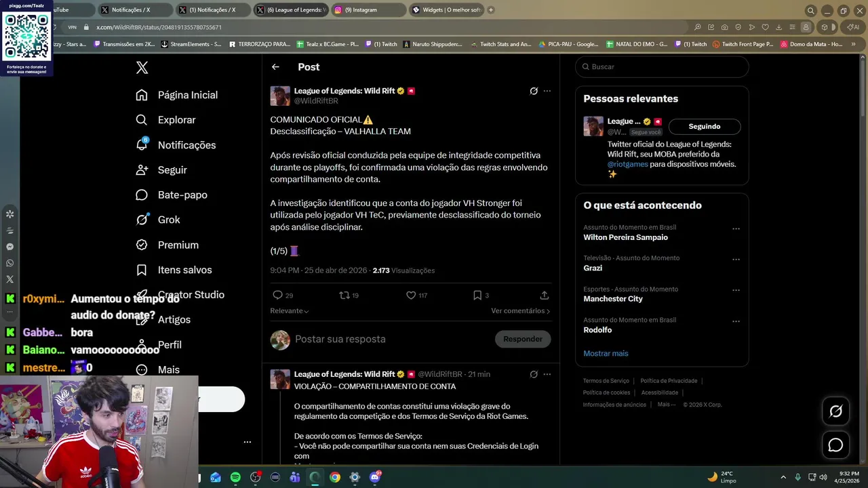Click the Premium sidebar icon

[142, 245]
